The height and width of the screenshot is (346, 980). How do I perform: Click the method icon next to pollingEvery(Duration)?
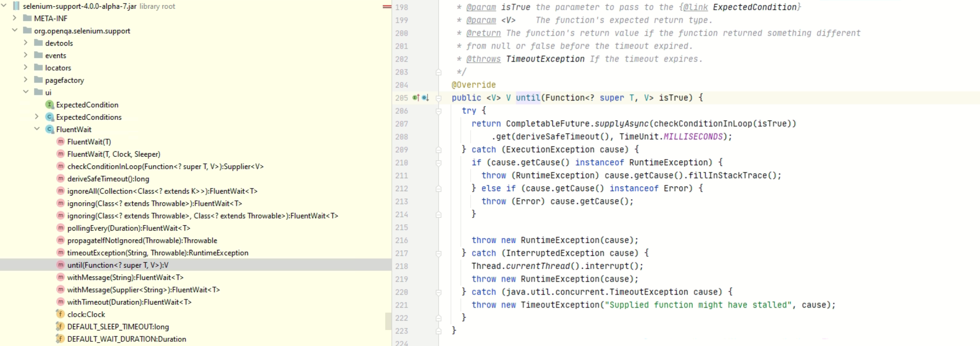[61, 228]
